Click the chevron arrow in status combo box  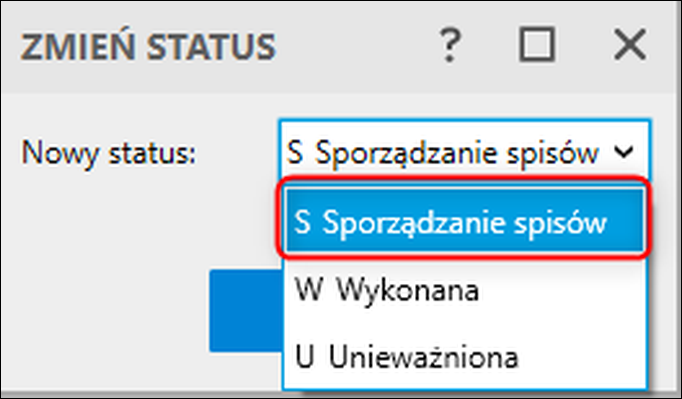pos(624,152)
